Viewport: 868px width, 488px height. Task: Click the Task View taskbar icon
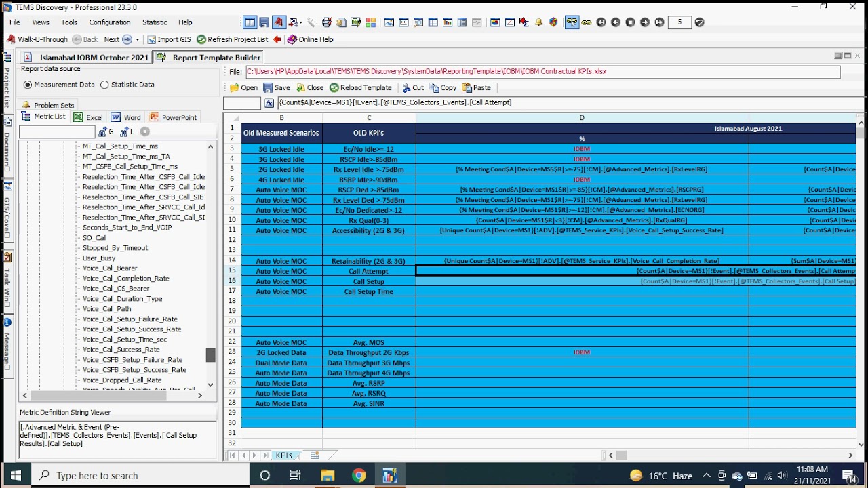(296, 475)
